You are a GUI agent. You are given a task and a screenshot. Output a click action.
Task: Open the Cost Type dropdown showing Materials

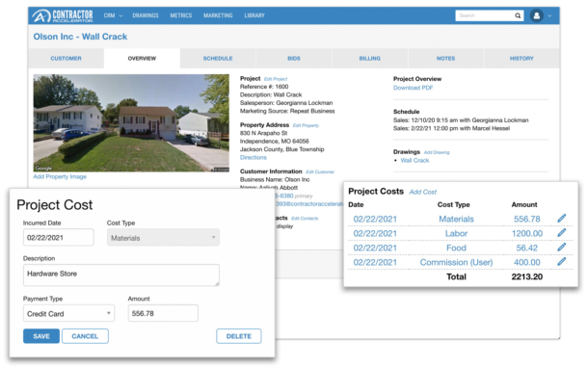click(163, 238)
